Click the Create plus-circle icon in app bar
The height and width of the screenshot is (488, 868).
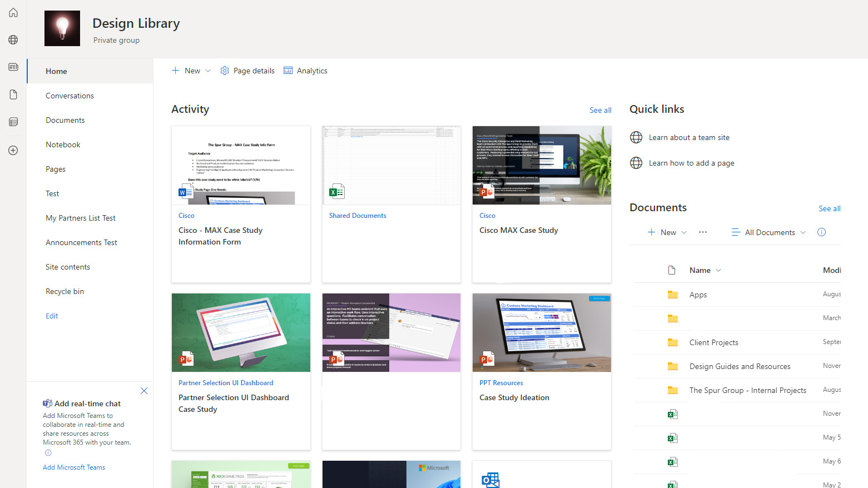tap(13, 150)
